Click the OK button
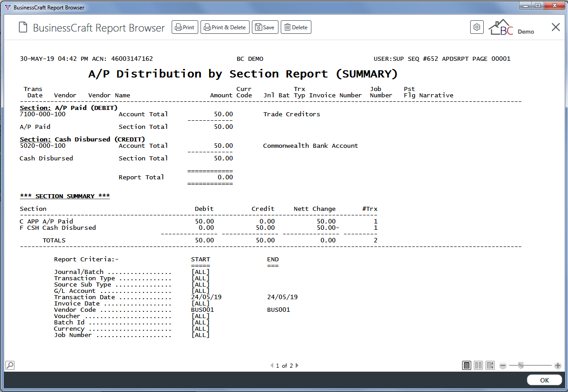Viewport: 568px width, 392px height. [x=545, y=380]
